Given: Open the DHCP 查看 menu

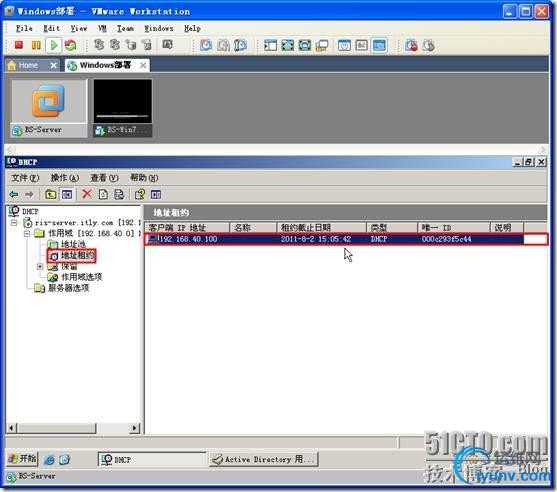Looking at the screenshot, I should (104, 178).
